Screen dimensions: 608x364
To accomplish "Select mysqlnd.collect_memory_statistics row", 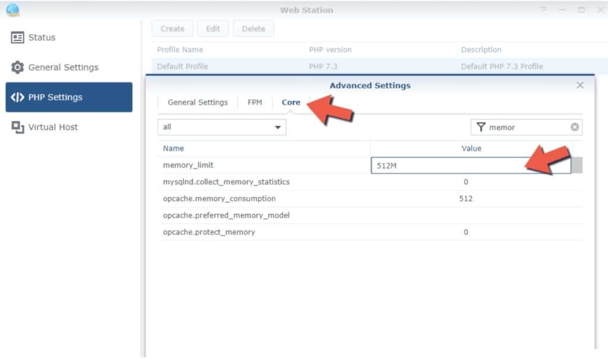I will (x=370, y=182).
